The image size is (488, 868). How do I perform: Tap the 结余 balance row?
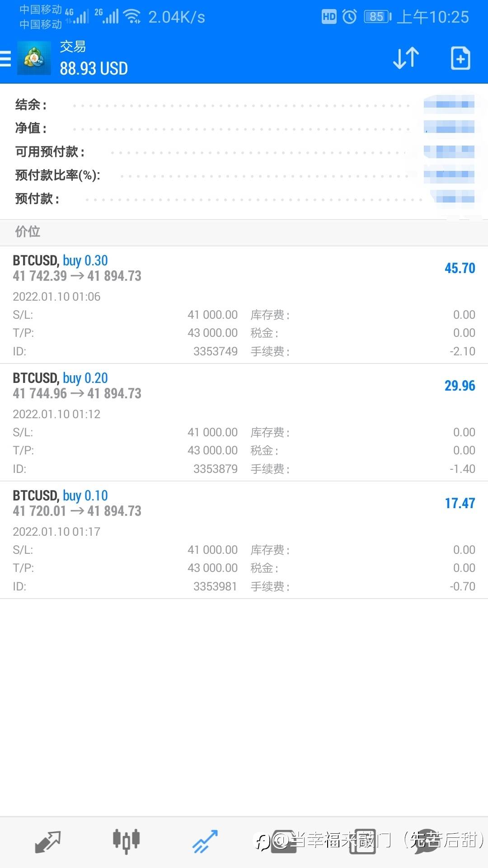[x=244, y=105]
